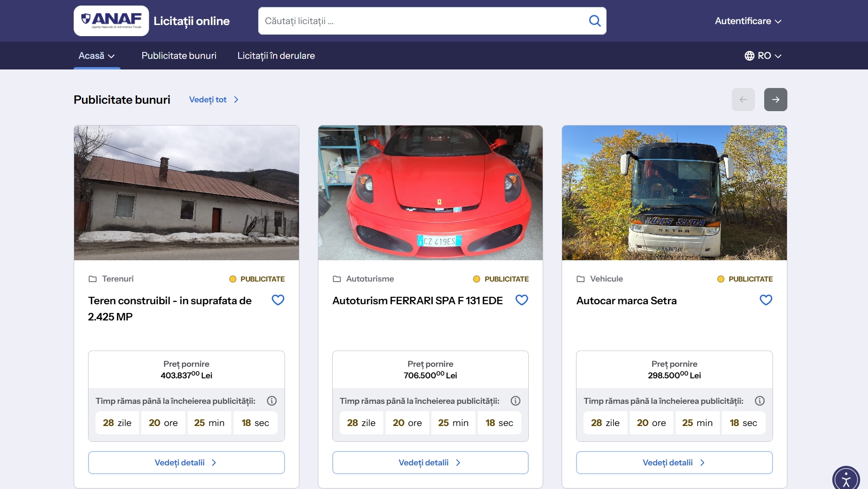Open the accessibility widget icon

[846, 479]
